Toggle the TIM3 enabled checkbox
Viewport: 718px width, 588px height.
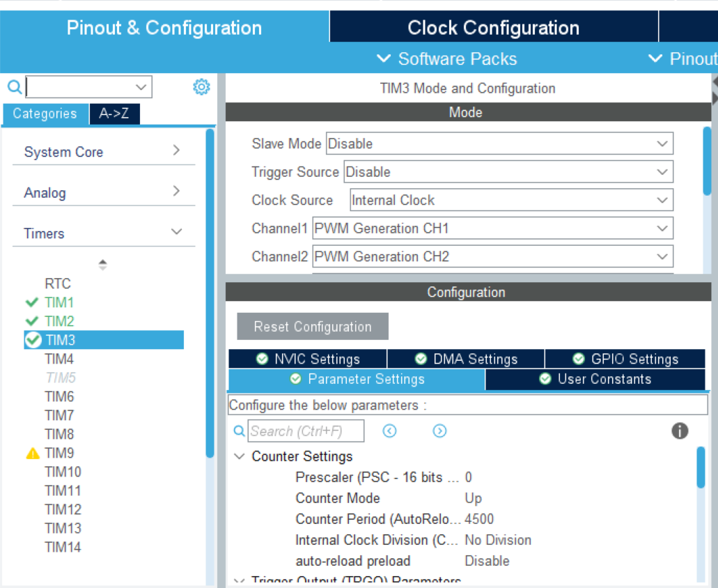click(x=32, y=340)
